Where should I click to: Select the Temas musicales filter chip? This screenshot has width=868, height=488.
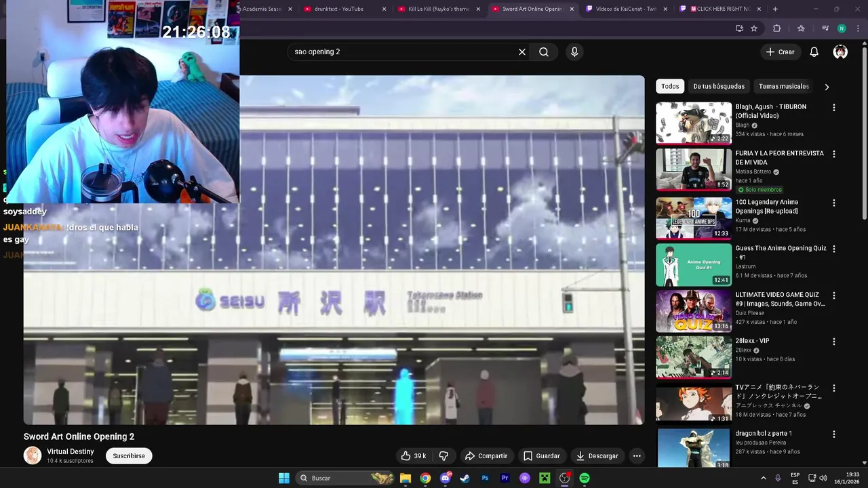[784, 86]
